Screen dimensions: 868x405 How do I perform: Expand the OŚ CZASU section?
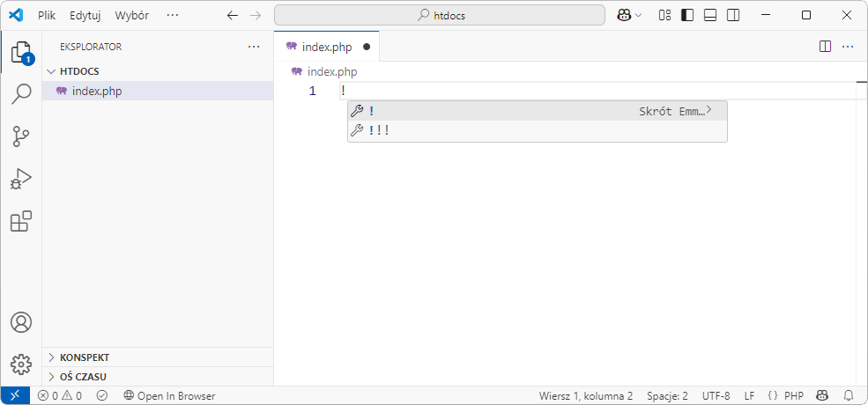pyautogui.click(x=83, y=377)
